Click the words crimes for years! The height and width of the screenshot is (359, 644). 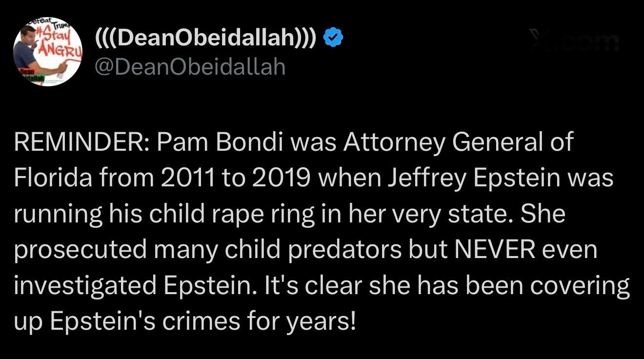click(x=266, y=321)
